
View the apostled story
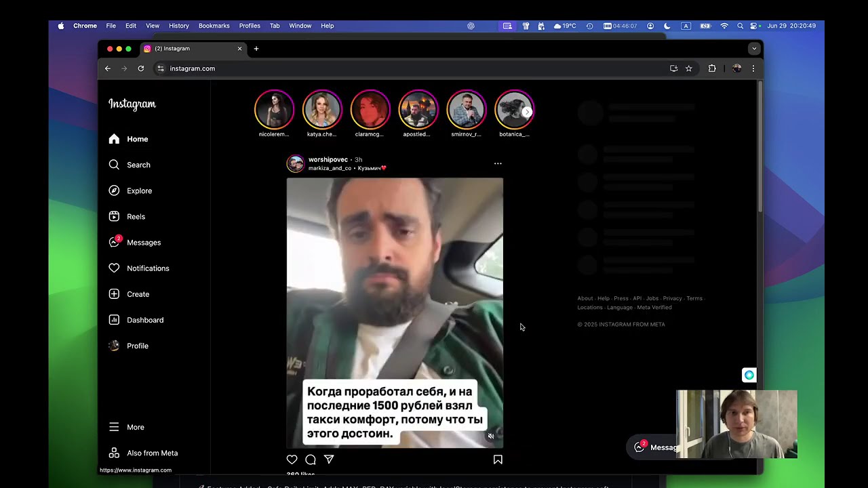point(418,109)
